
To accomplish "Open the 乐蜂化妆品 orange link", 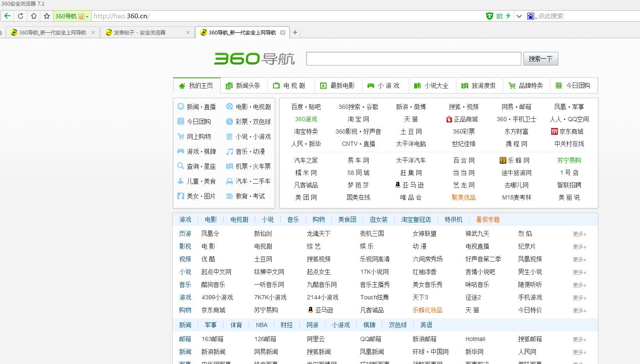I will click(x=427, y=310).
